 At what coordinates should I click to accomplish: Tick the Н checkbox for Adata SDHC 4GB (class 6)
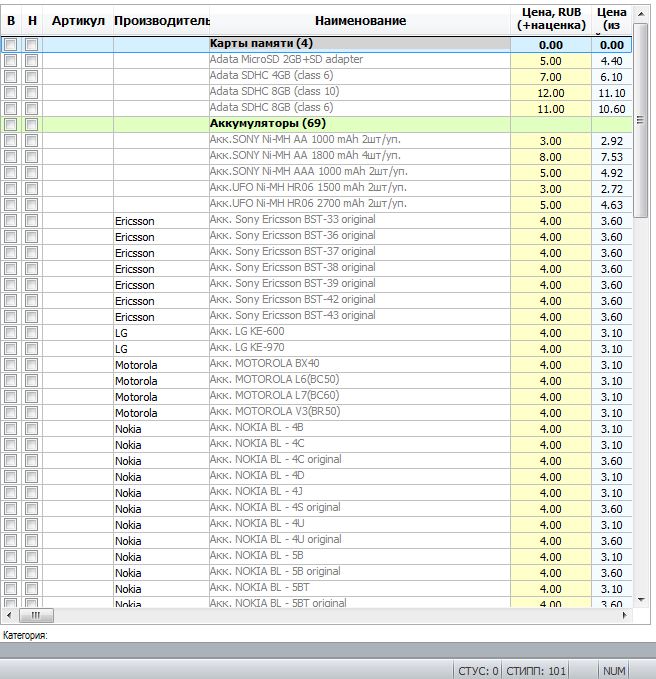click(32, 77)
